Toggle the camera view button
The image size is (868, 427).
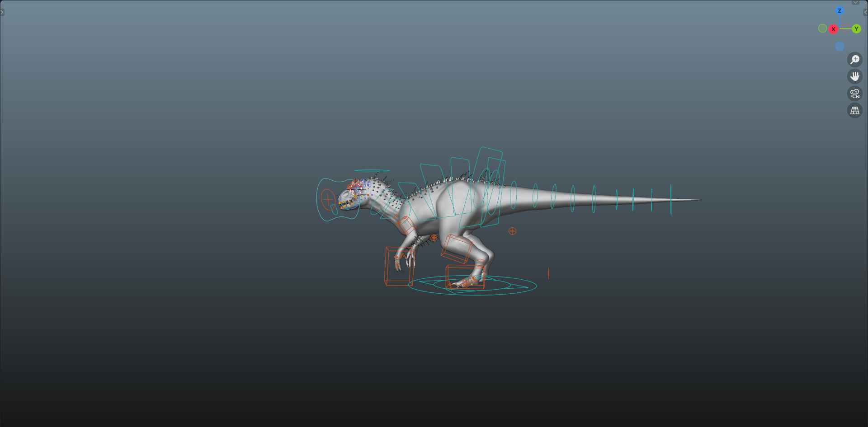(855, 94)
